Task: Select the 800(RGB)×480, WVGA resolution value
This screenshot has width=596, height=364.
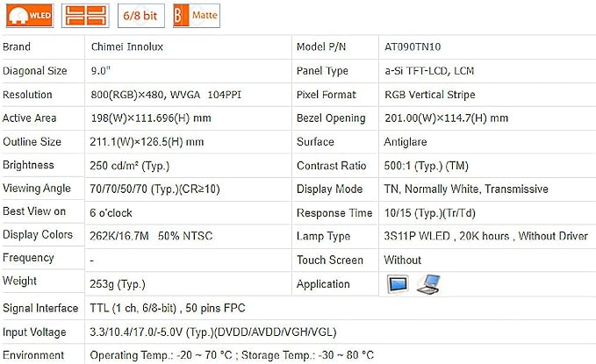Action: [166, 95]
